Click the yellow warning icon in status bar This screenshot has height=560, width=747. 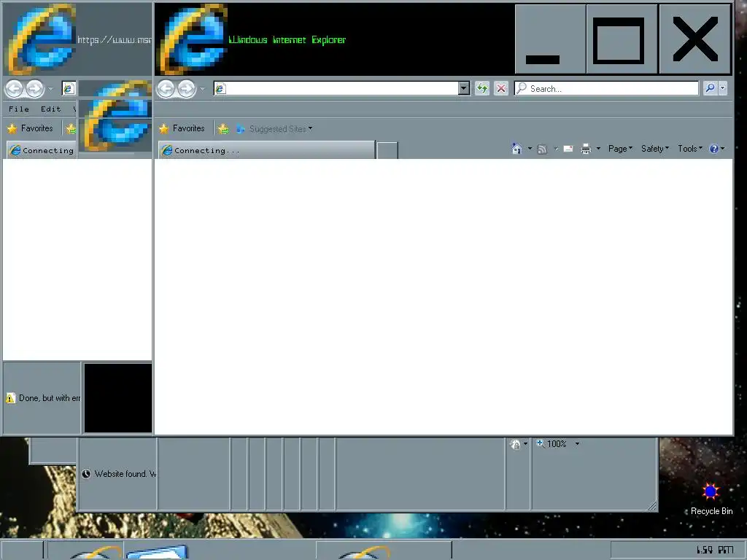pos(10,398)
